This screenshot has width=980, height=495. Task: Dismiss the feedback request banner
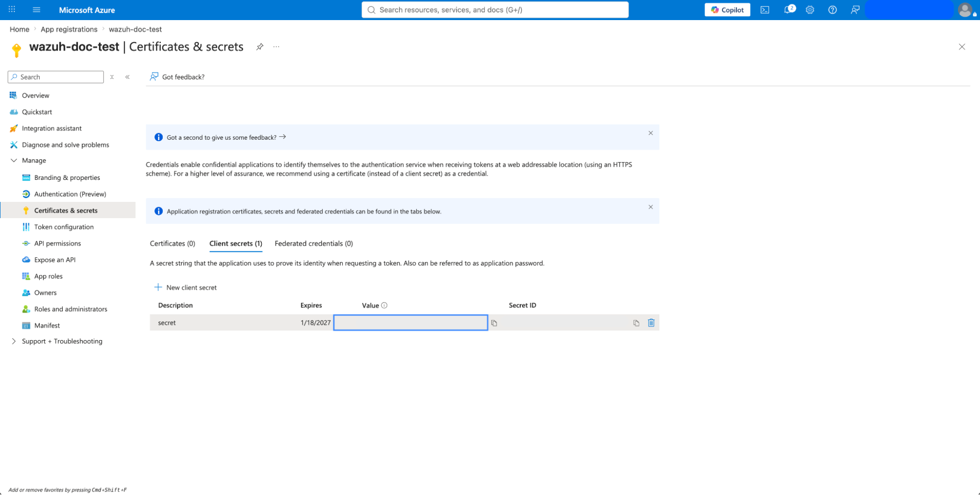651,133
